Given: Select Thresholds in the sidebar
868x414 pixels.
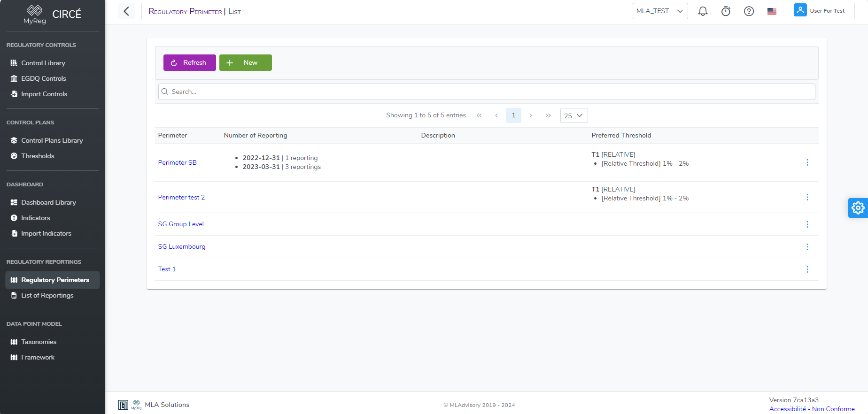Looking at the screenshot, I should (38, 156).
